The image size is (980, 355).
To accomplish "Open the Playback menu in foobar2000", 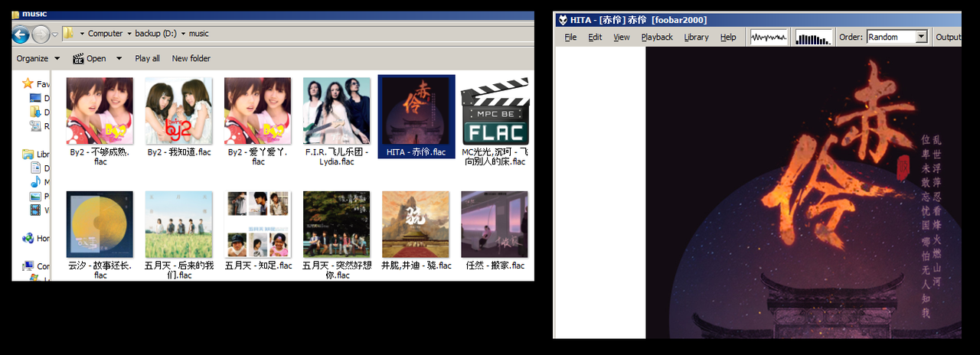I will point(657,37).
